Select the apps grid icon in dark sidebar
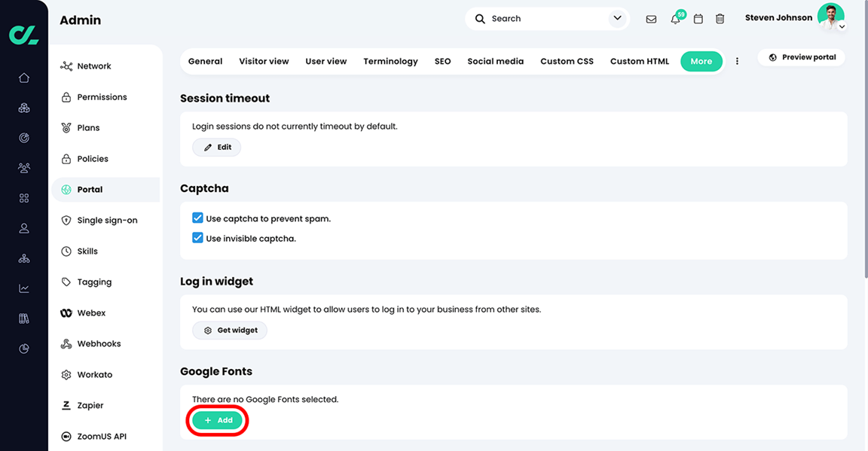Screen dimensions: 868x451 click(x=23, y=197)
